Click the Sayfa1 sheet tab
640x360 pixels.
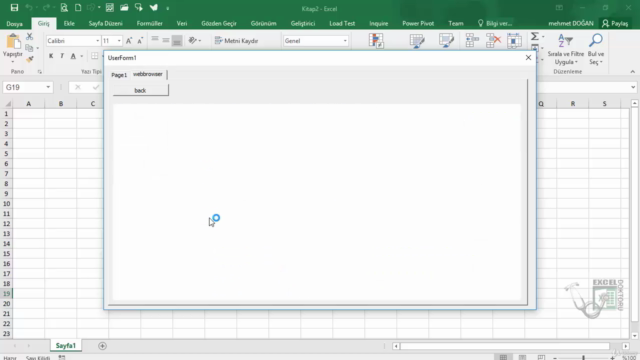[66, 346]
